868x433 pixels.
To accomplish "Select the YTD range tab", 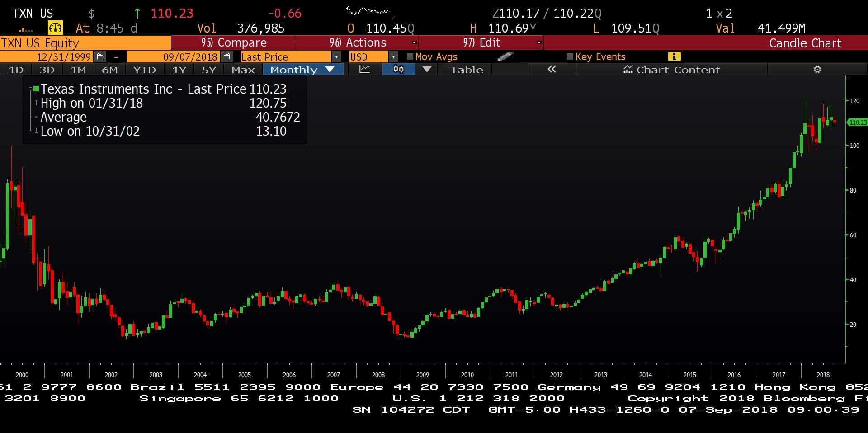I will [145, 70].
